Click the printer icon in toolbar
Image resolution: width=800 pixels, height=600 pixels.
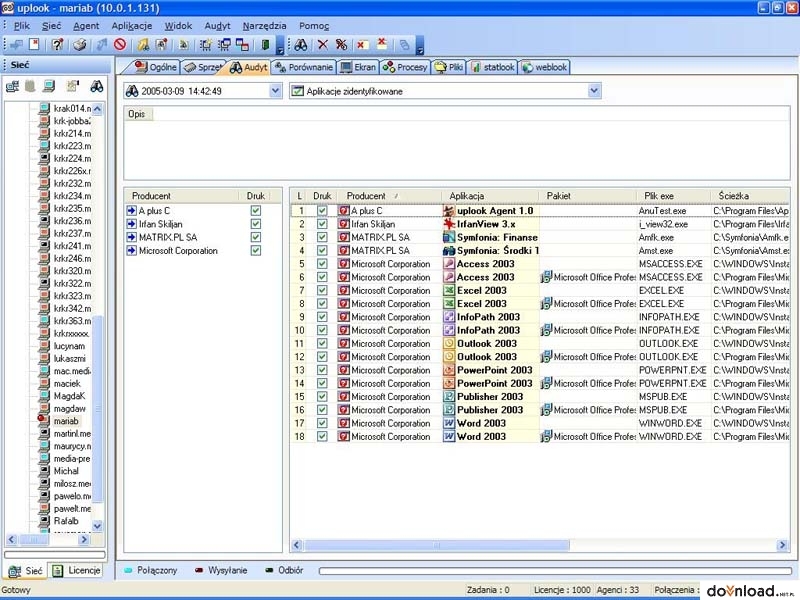[79, 45]
